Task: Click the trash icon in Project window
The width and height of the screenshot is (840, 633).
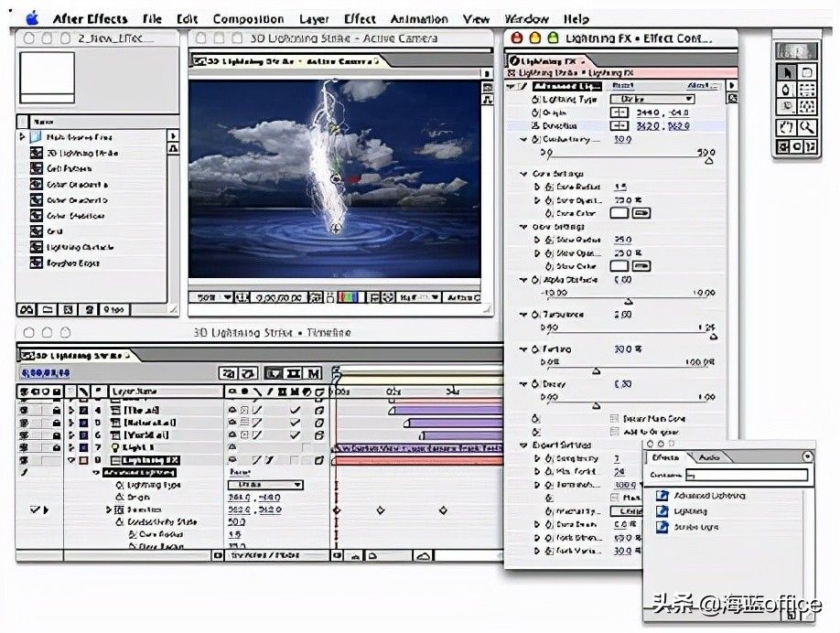Action: (90, 309)
